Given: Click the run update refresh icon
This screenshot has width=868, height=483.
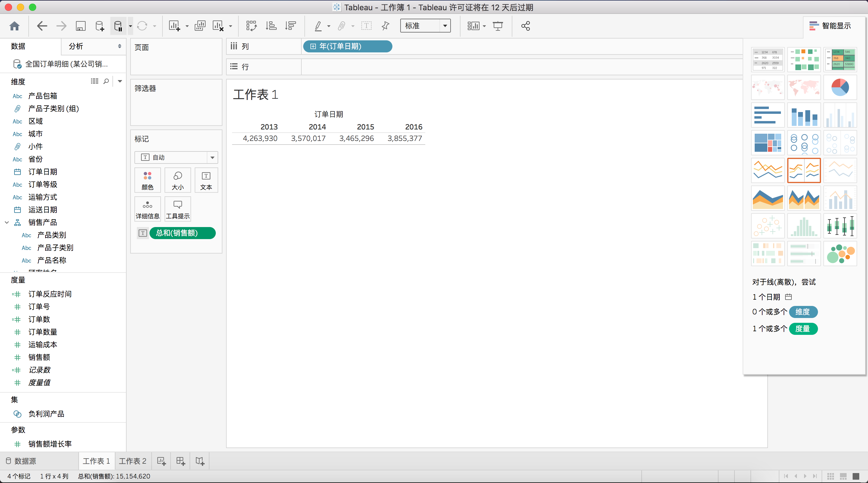Looking at the screenshot, I should (x=142, y=26).
